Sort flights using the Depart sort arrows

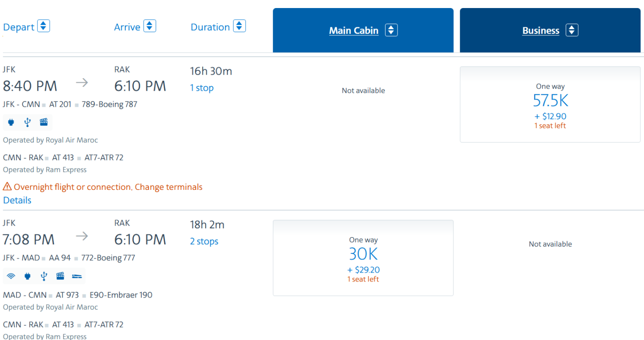[43, 26]
